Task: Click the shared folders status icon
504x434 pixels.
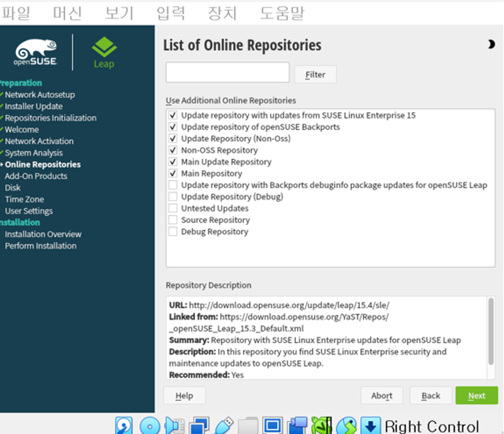Action: (248, 426)
